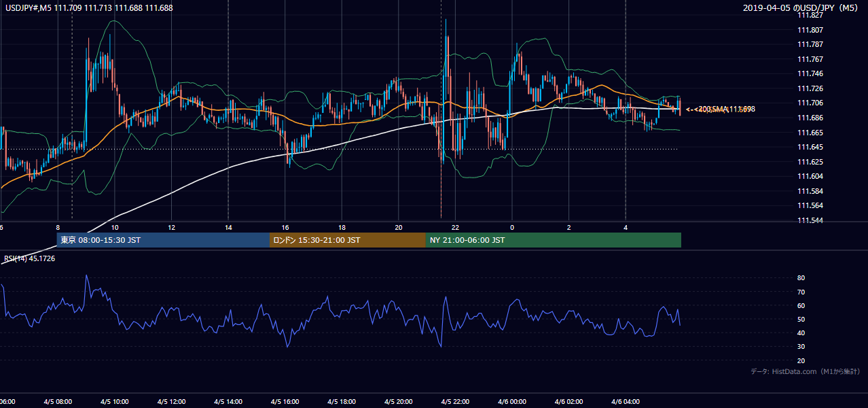Click hour marker 16 under the price chart
This screenshot has width=868, height=408.
[x=285, y=227]
